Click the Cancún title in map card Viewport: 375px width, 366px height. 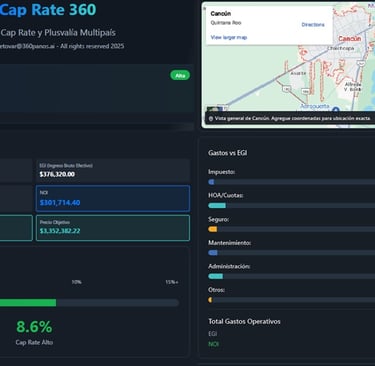pos(221,13)
